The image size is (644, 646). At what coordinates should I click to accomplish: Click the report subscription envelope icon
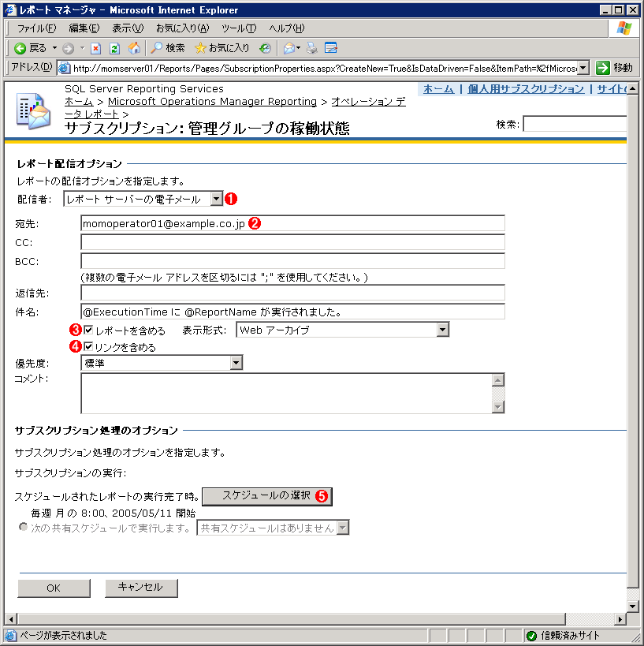(33, 110)
